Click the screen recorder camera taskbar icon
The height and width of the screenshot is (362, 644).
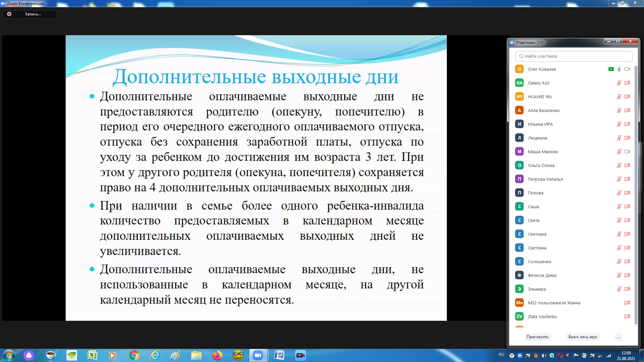pos(301,355)
